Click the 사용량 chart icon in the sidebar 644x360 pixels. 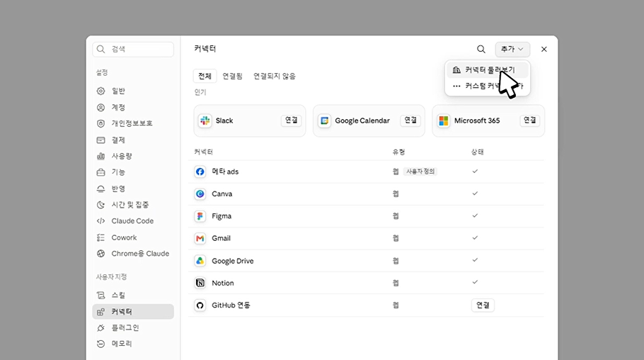pyautogui.click(x=100, y=157)
